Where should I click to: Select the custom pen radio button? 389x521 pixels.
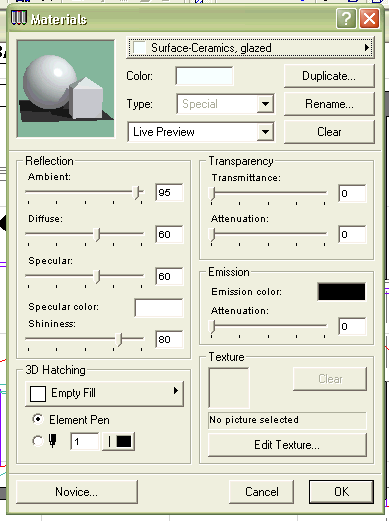(x=38, y=441)
